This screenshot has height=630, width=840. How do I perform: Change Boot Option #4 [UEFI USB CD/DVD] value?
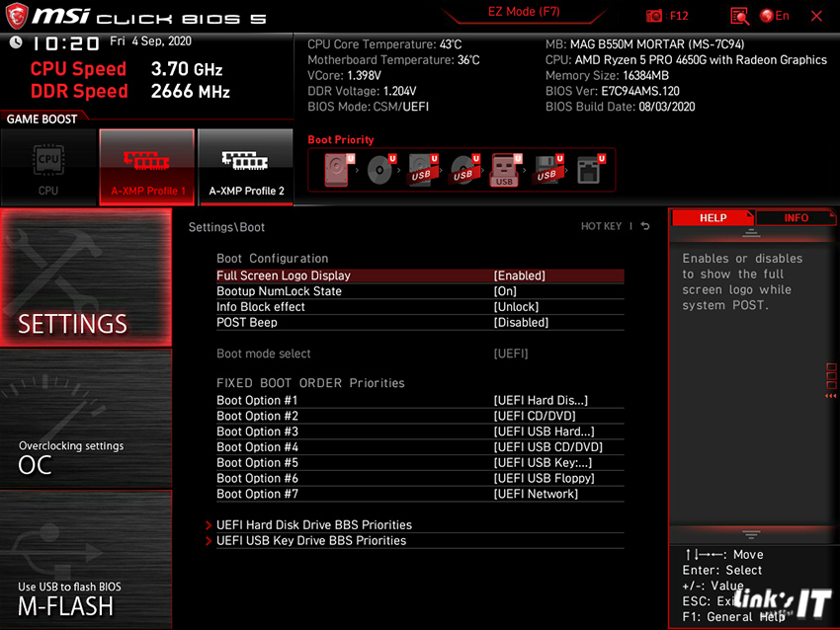(548, 447)
